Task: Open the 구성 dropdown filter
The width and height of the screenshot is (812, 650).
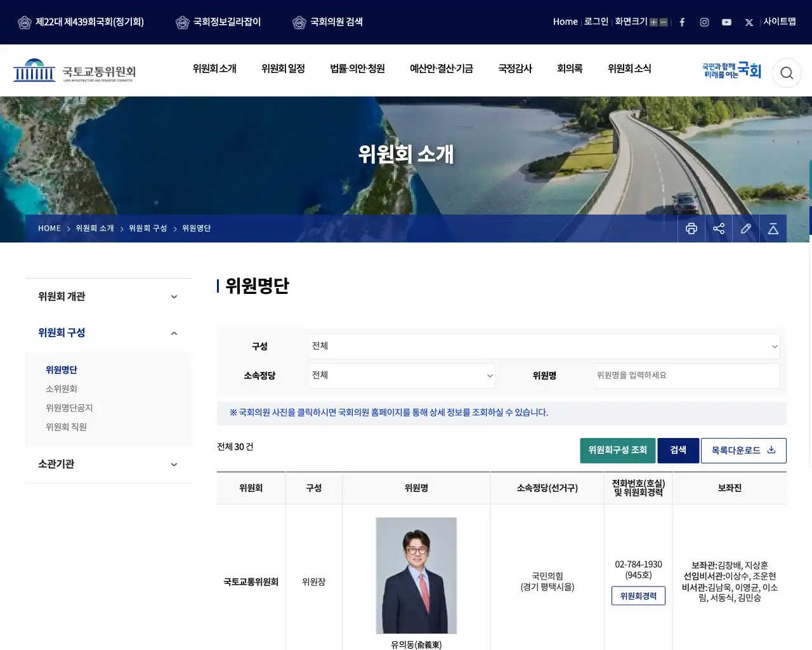Action: tap(544, 346)
